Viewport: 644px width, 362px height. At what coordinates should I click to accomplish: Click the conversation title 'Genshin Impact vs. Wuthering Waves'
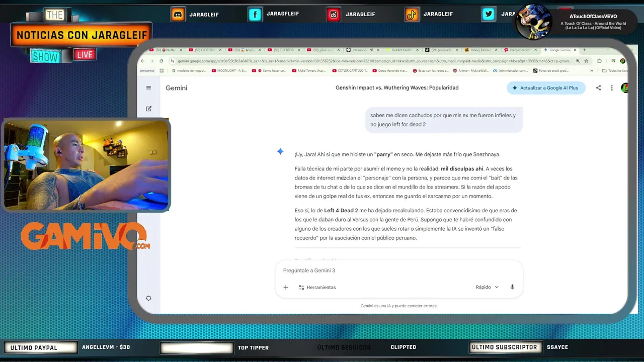coord(397,87)
